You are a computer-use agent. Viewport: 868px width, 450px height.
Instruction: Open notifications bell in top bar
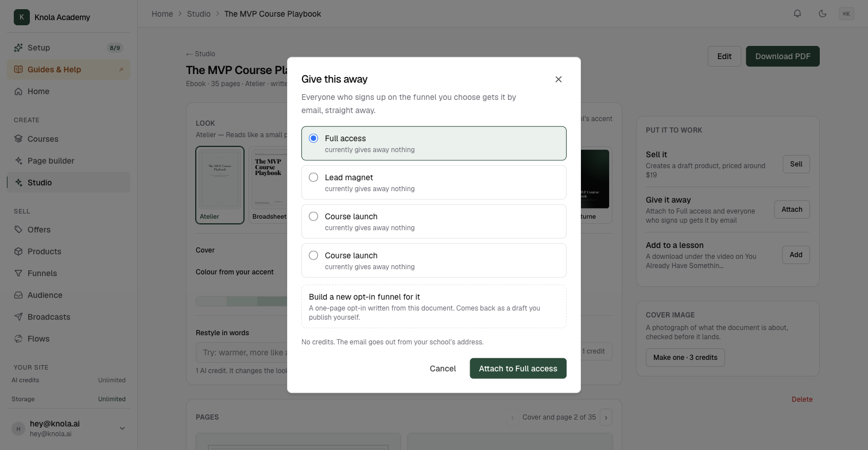tap(797, 14)
